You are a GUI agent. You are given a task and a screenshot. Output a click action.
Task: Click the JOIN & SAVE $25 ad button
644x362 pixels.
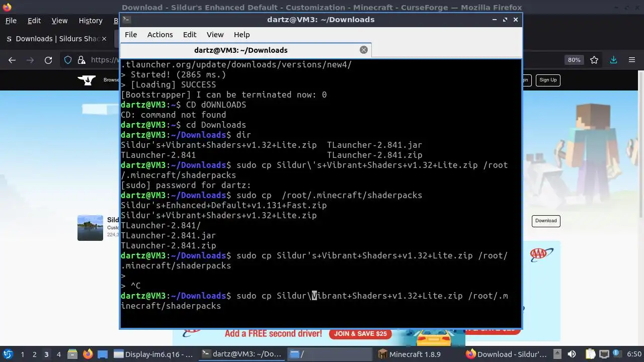(x=361, y=333)
